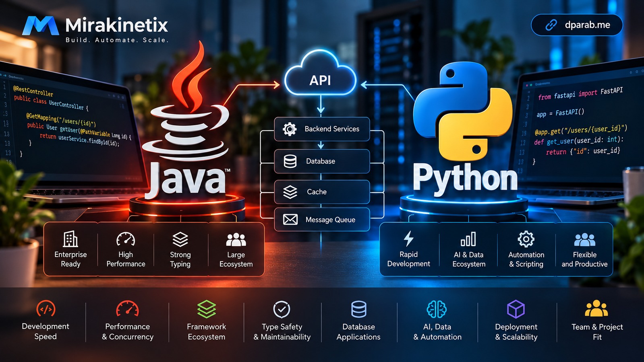Click the Java coffee cup logo
Viewport: 644px width, 362px height.
pos(186,101)
